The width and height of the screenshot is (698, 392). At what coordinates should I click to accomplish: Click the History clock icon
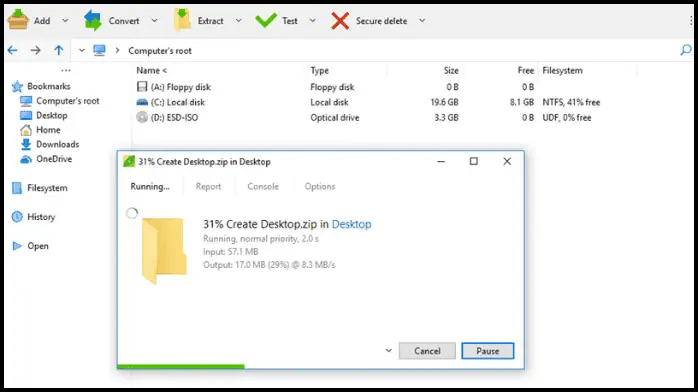(x=17, y=217)
